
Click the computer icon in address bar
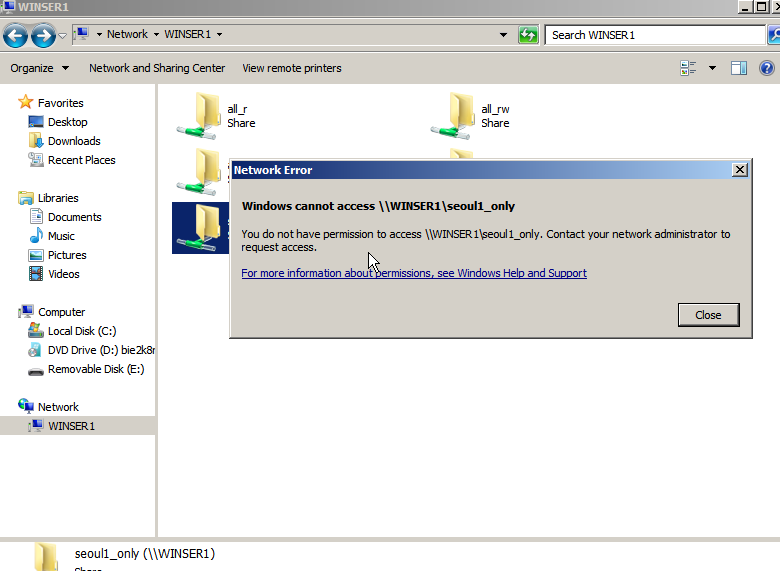(x=82, y=34)
